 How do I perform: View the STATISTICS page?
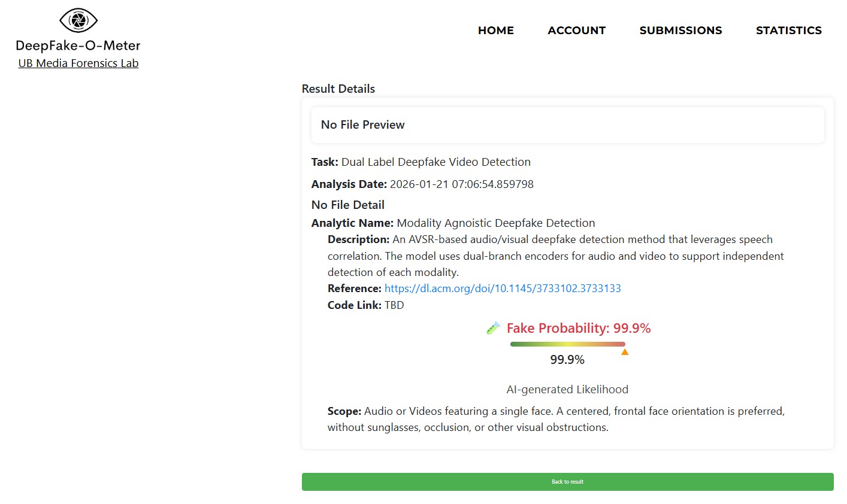click(788, 31)
